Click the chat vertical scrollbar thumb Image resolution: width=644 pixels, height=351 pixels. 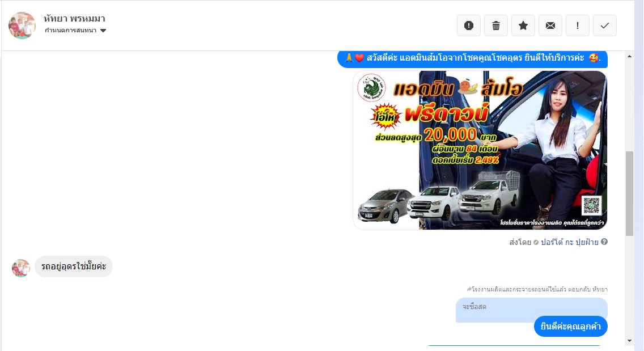click(x=629, y=193)
